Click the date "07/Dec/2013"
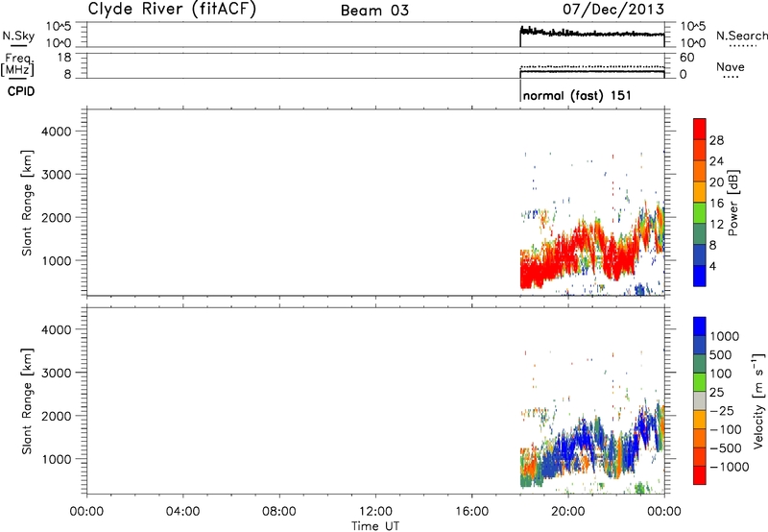768x532 pixels. pos(613,9)
